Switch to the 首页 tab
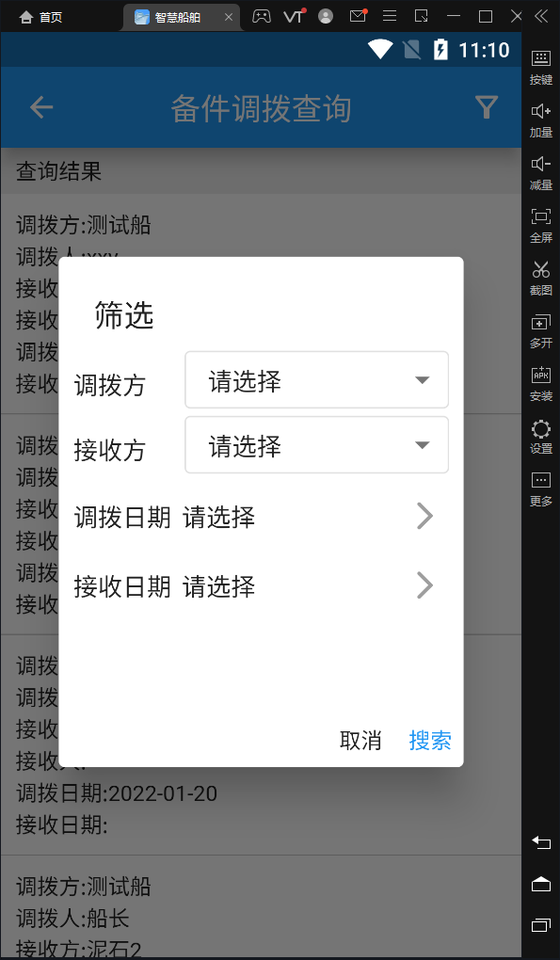Screen dimensions: 560x960 coord(41,17)
